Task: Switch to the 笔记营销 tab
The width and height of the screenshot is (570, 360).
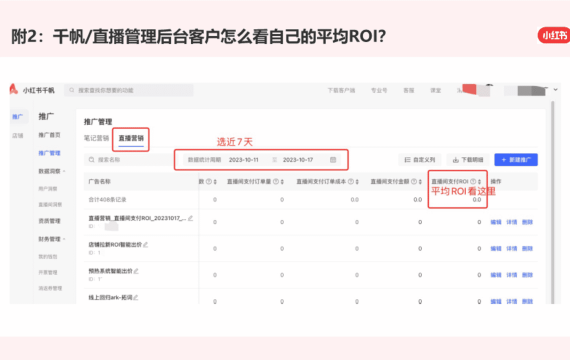Action: coord(96,138)
